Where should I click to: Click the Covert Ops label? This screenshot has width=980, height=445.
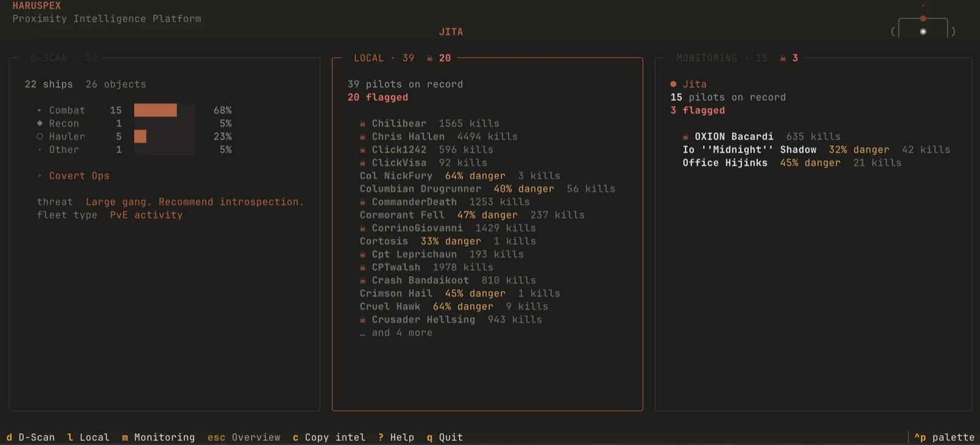pos(79,176)
